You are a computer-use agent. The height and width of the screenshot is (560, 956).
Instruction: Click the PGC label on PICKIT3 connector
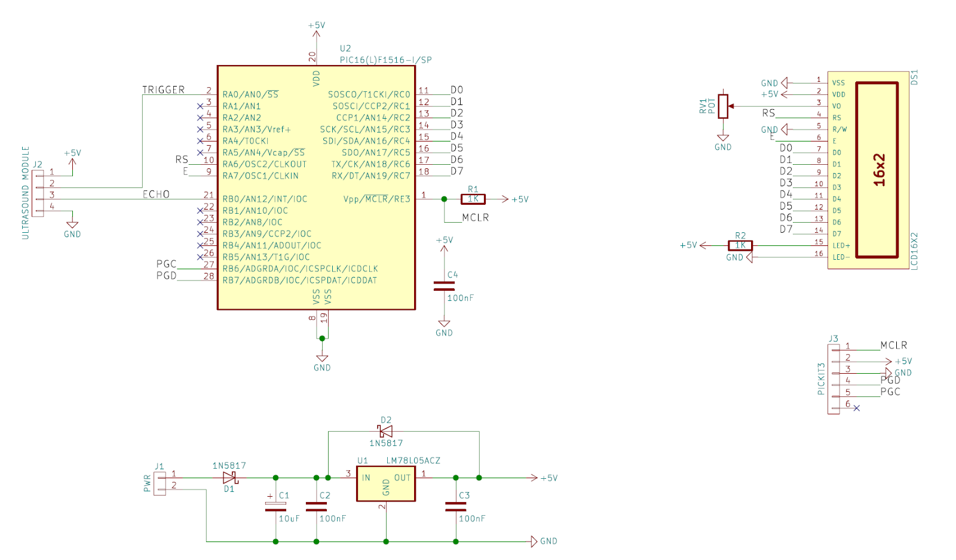pos(890,392)
